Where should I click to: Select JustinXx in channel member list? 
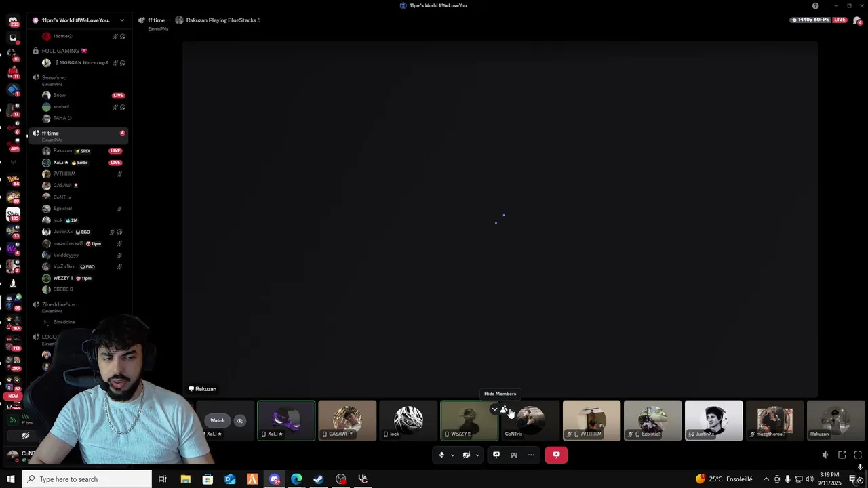[83, 232]
